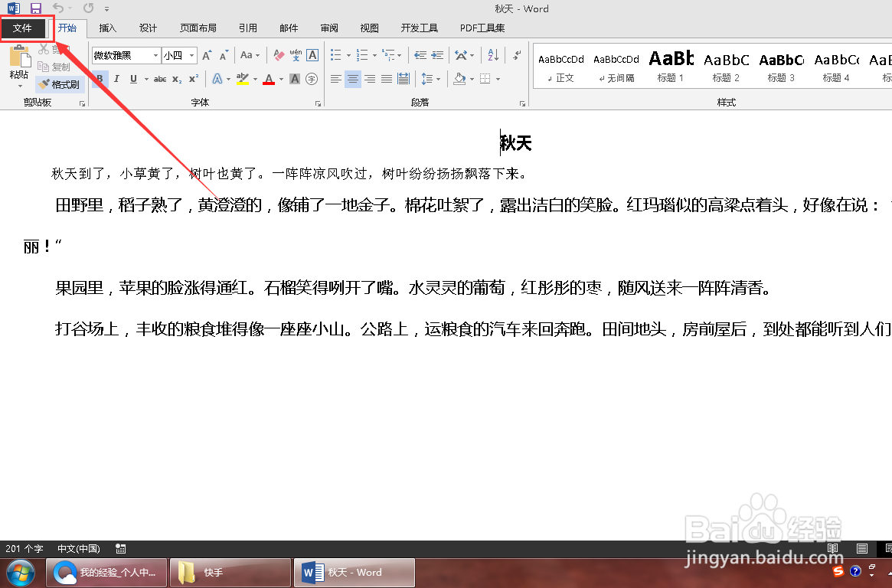Open the phonetic guide (wén) tool
The width and height of the screenshot is (892, 588).
(296, 55)
